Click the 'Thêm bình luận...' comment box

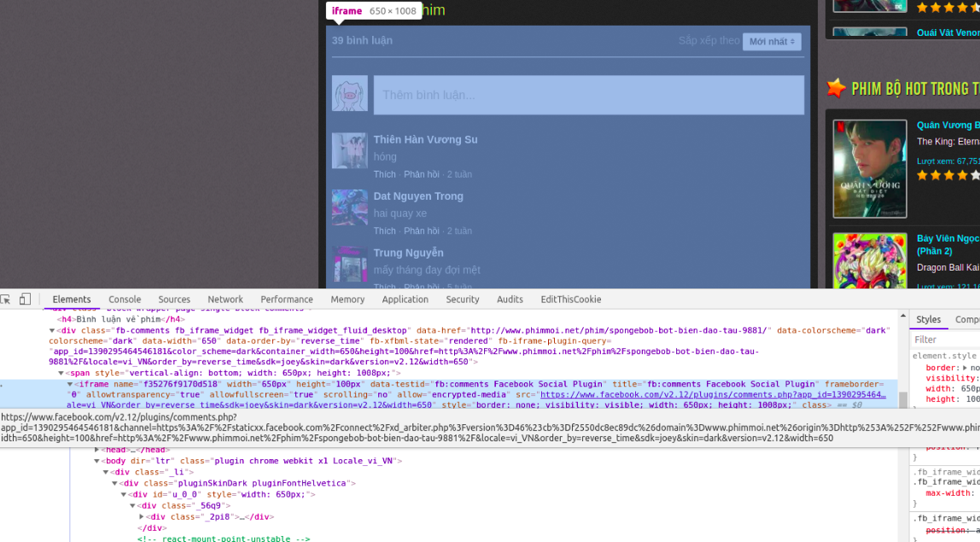(589, 95)
